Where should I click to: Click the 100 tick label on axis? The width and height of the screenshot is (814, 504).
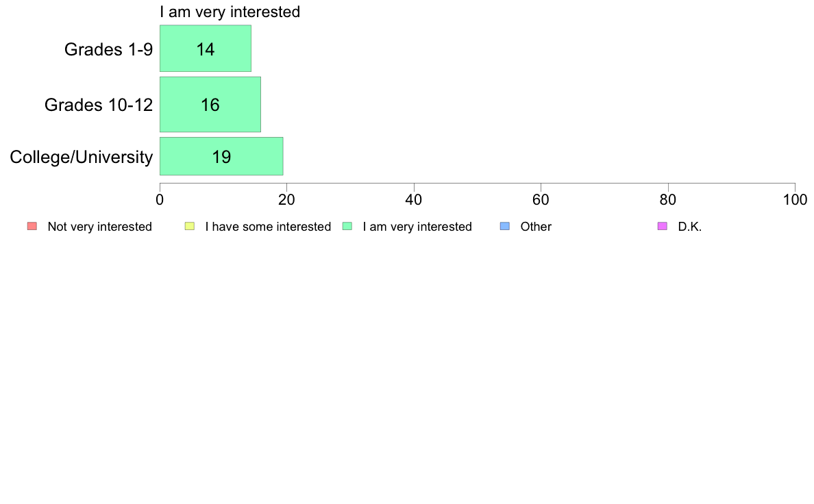tap(795, 200)
